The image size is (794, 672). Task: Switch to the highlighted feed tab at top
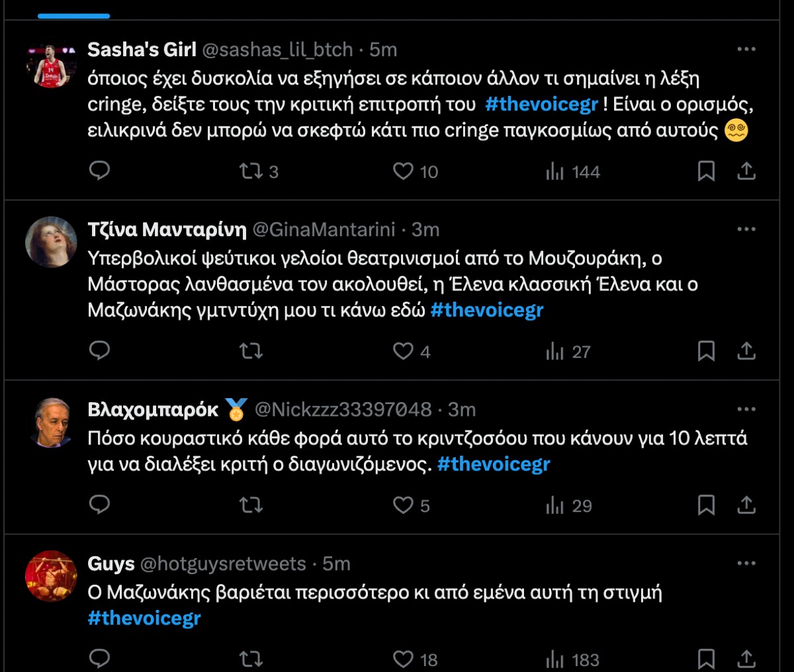pyautogui.click(x=73, y=15)
